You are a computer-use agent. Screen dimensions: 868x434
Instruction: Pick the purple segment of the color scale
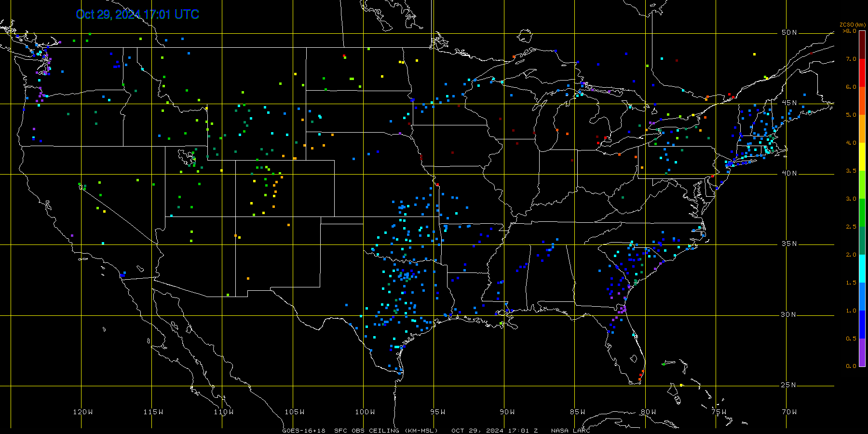[x=862, y=353]
